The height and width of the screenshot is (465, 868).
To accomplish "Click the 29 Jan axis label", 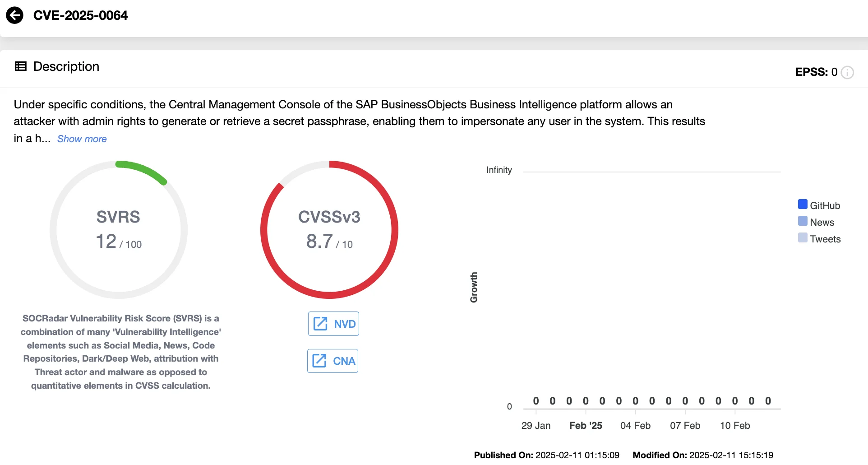I will tap(536, 425).
